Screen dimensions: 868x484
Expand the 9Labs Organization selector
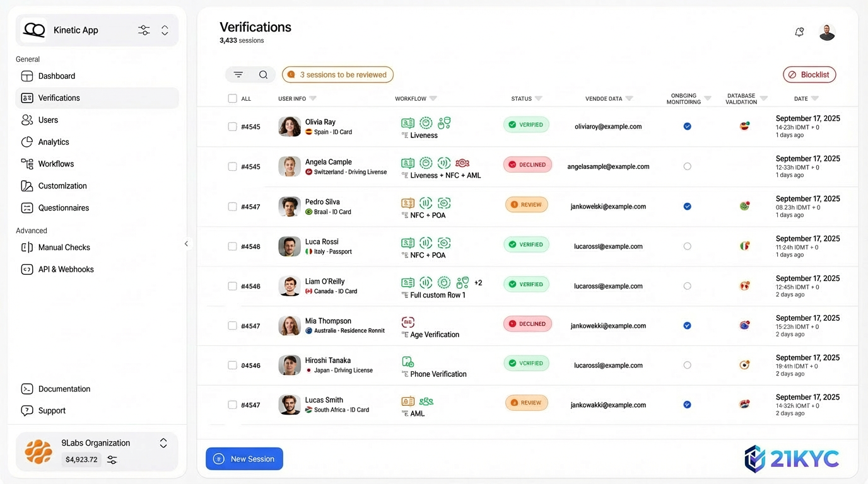point(163,443)
